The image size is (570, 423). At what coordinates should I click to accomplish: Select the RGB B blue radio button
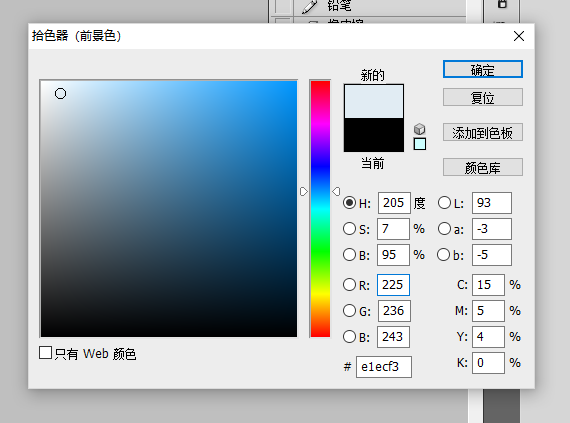click(349, 337)
